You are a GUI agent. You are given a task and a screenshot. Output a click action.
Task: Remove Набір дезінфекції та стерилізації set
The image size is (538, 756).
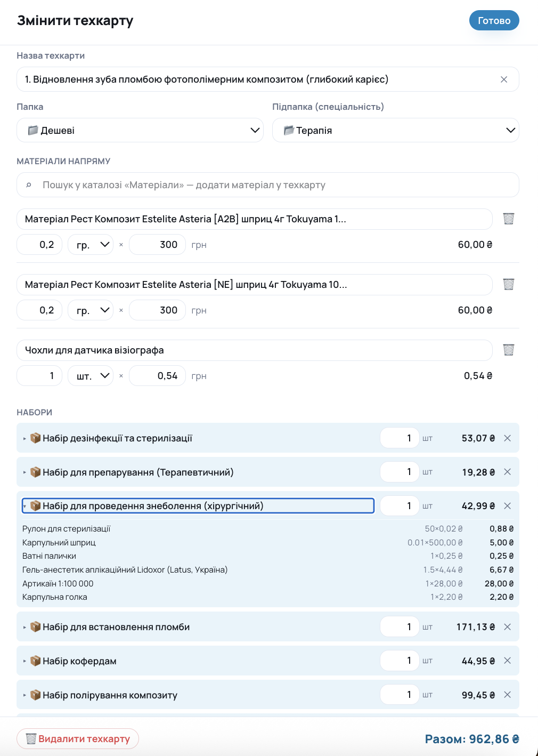tap(508, 438)
